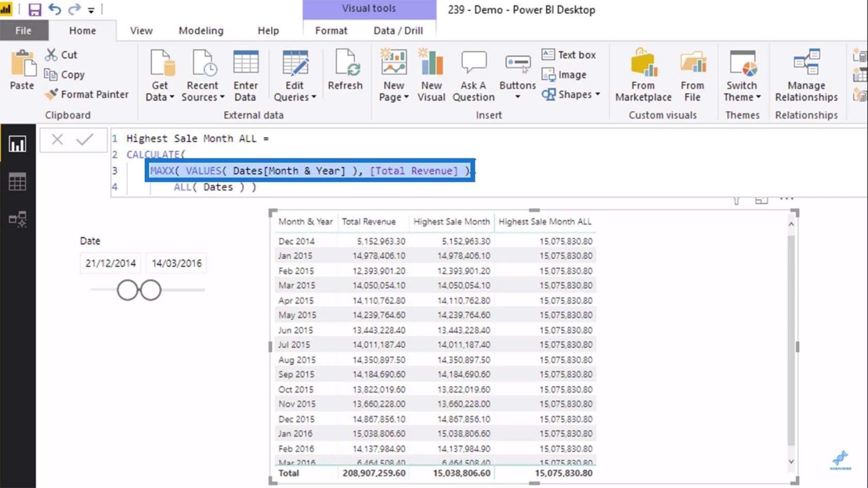Click the Paste button
This screenshot has width=868, height=488.
pyautogui.click(x=22, y=71)
